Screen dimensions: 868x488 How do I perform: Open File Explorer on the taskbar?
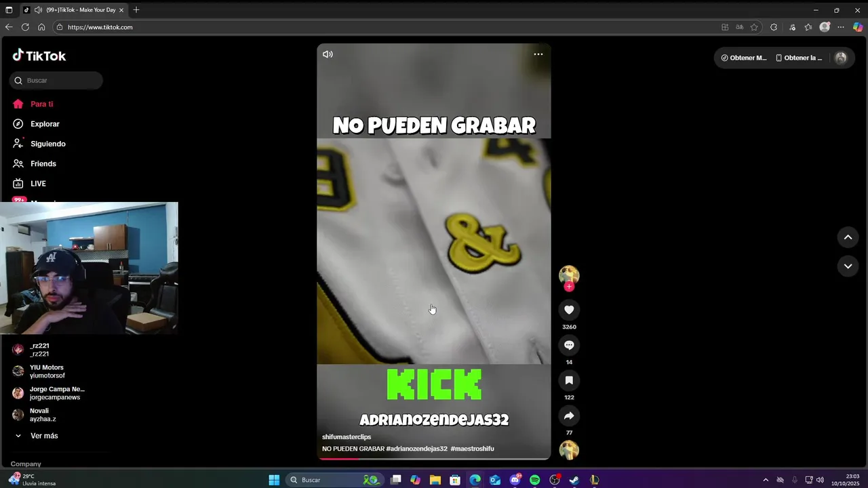coord(435,480)
